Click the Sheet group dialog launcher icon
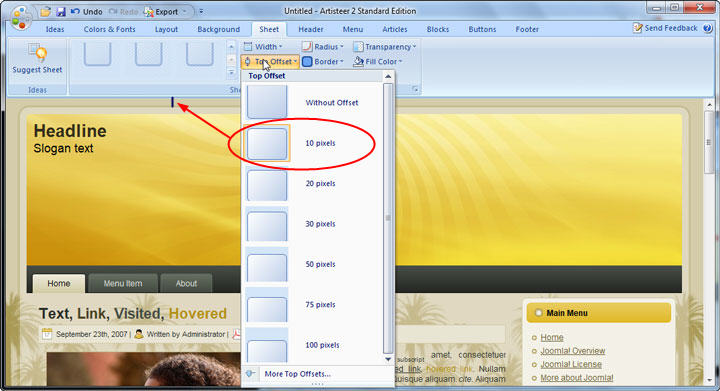Image resolution: width=720 pixels, height=391 pixels. (415, 89)
